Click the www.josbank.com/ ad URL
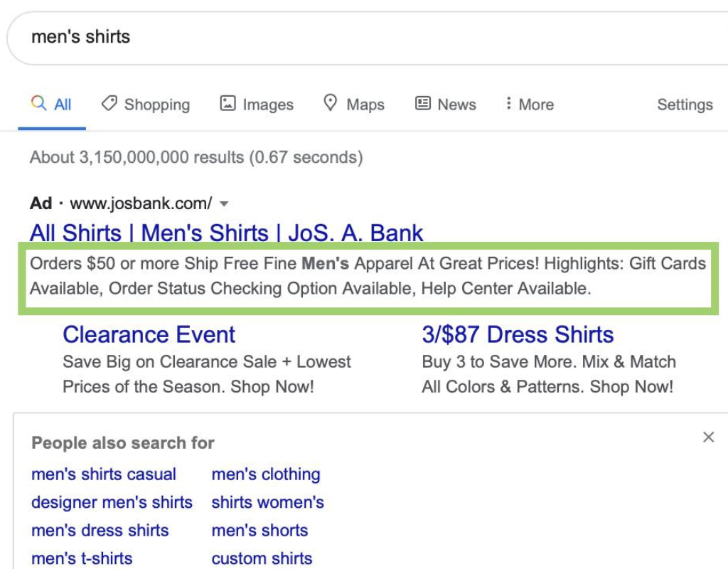 (x=141, y=203)
